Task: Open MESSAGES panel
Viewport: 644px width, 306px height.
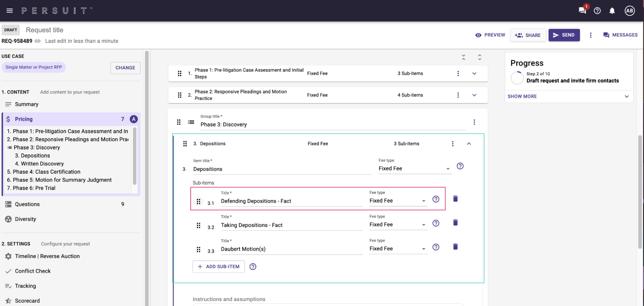Action: pyautogui.click(x=620, y=35)
